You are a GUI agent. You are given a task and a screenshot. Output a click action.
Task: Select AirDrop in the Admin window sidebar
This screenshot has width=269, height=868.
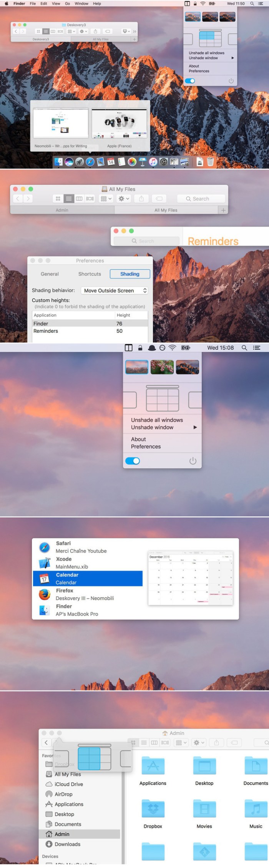pos(63,794)
